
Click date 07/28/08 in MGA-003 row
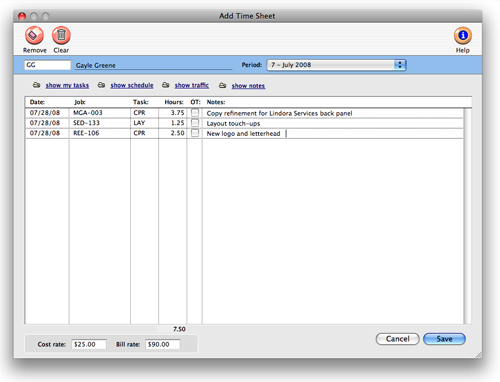pyautogui.click(x=45, y=113)
